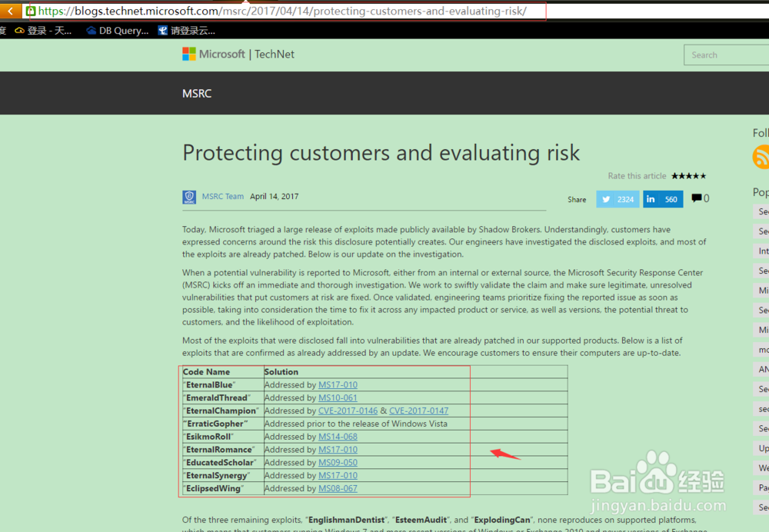
Task: Open the CVE-2017-0146 link
Action: (348, 411)
